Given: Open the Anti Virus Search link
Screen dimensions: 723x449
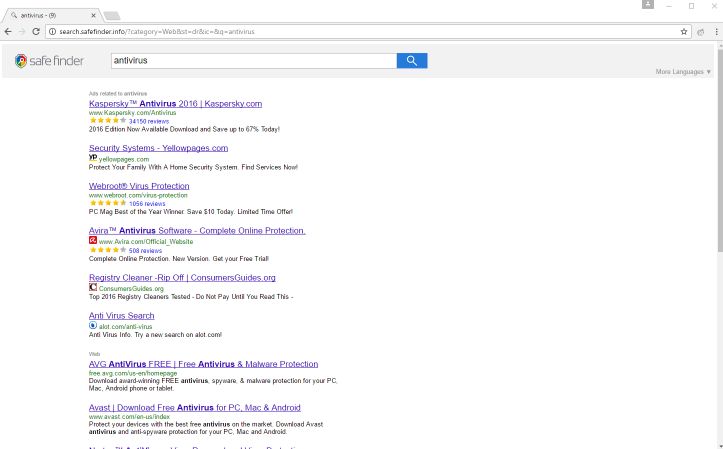Looking at the screenshot, I should [x=121, y=316].
